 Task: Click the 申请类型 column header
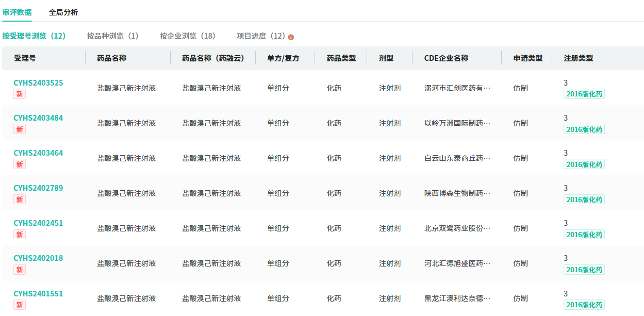528,58
